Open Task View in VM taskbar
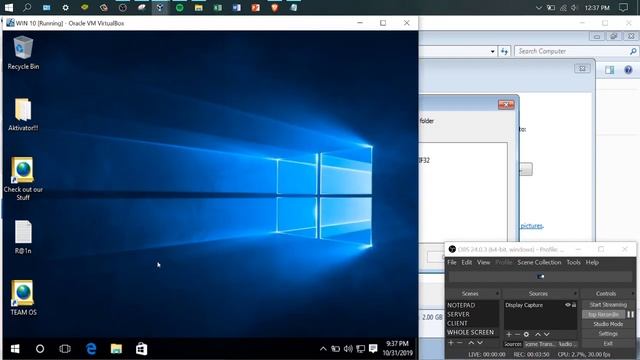The image size is (640, 360). (65, 349)
